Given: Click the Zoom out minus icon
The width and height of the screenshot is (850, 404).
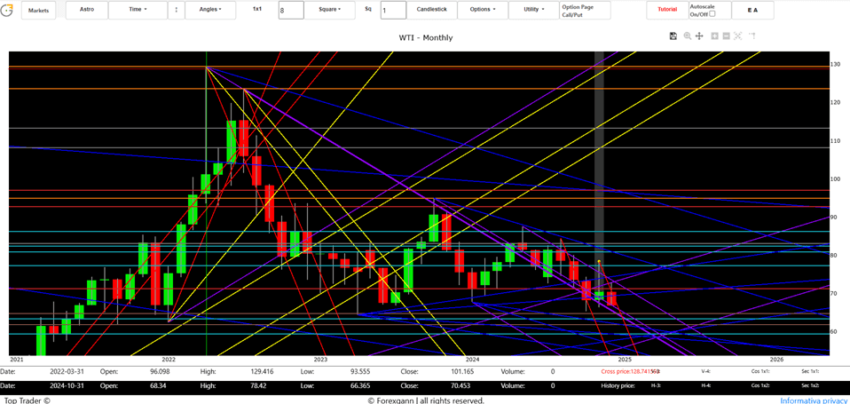Looking at the screenshot, I should [x=726, y=36].
